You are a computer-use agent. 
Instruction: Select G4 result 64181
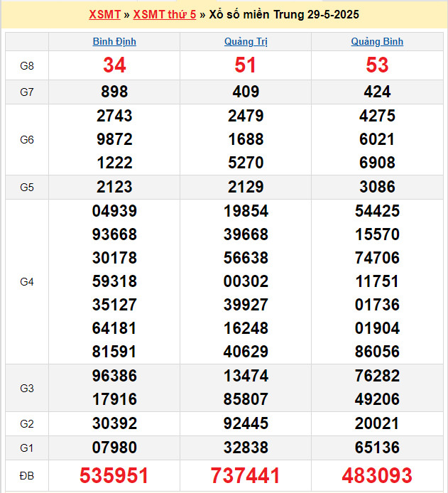click(114, 328)
